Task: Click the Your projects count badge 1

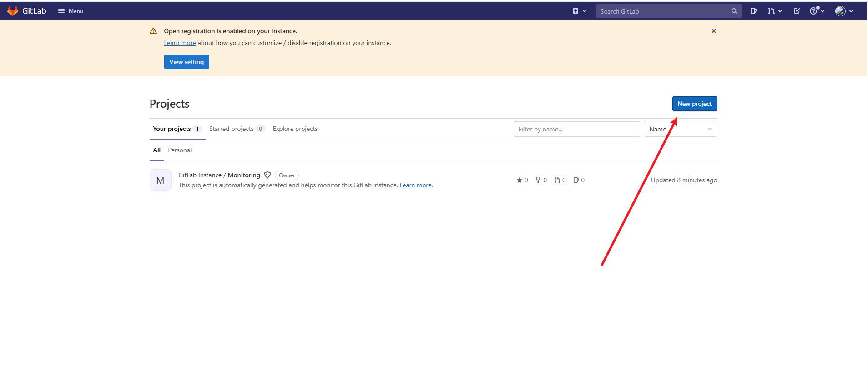Action: (197, 129)
